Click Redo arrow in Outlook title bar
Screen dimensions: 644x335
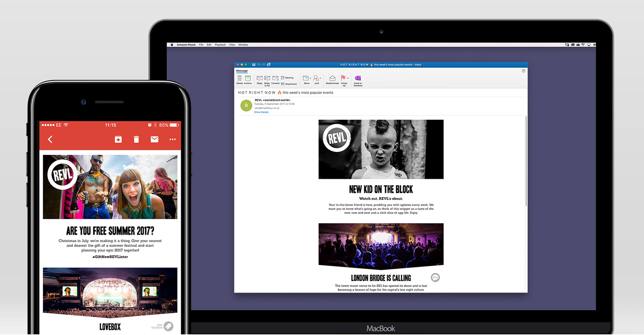click(263, 65)
